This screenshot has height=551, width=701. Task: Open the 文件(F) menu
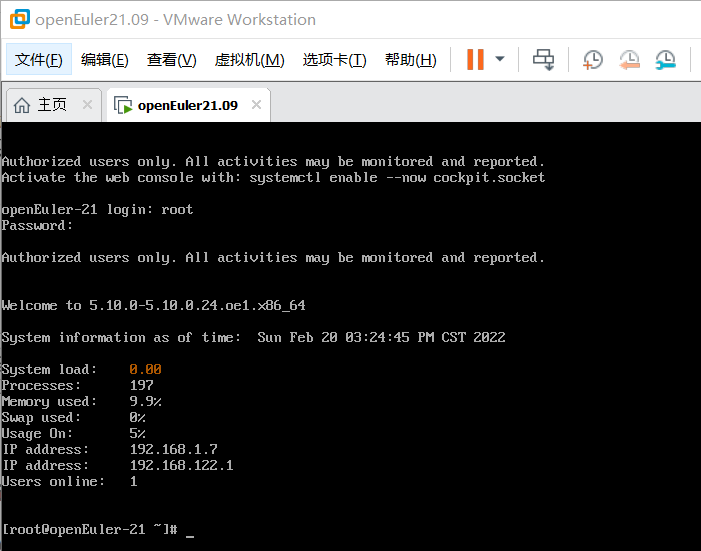39,59
